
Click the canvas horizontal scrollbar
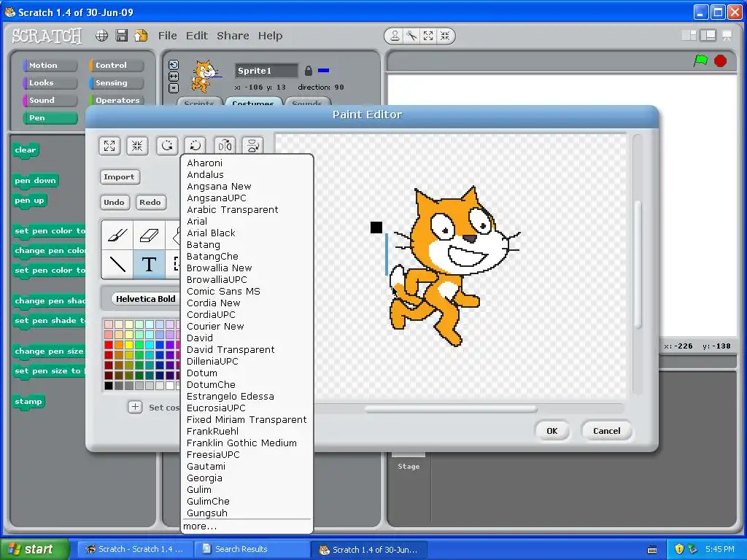(x=451, y=408)
